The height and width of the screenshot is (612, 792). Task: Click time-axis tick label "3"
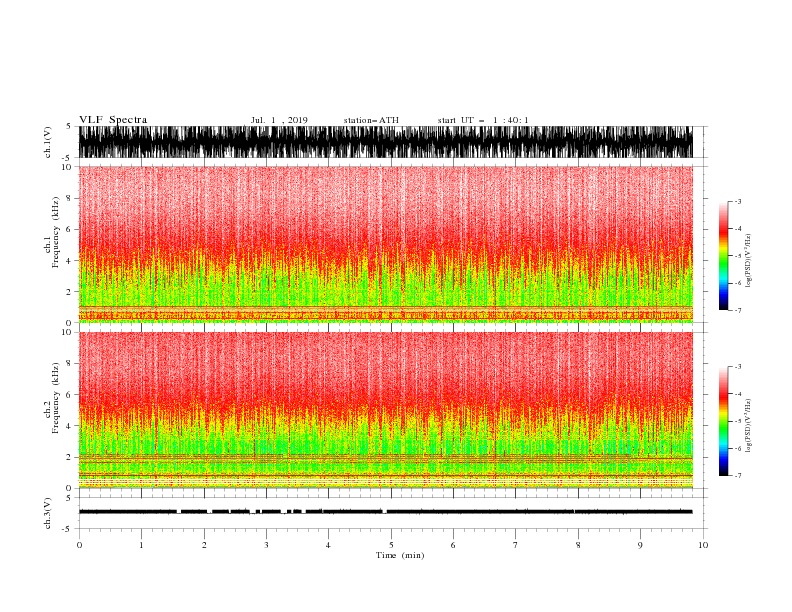pos(266,545)
